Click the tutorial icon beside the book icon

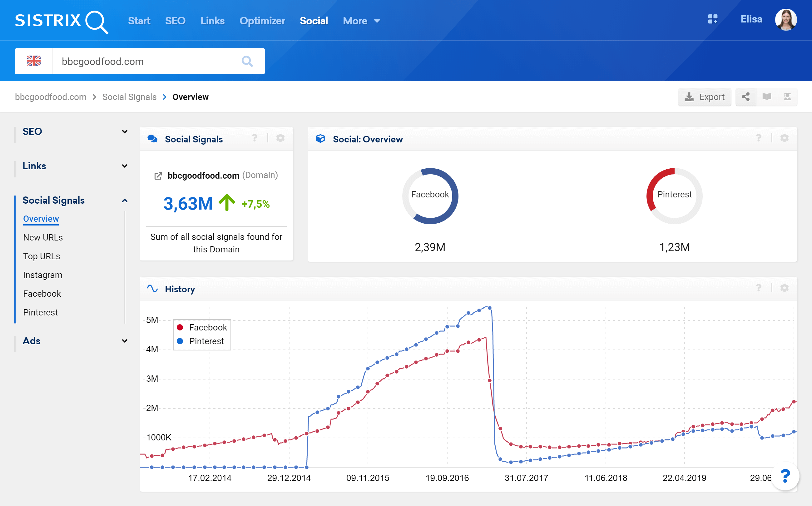[x=787, y=97]
